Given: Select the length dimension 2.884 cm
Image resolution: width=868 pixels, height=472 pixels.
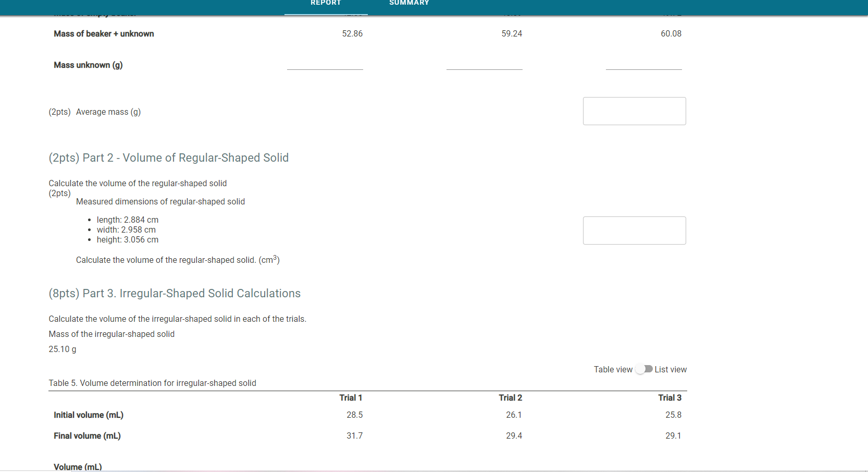Looking at the screenshot, I should point(128,220).
